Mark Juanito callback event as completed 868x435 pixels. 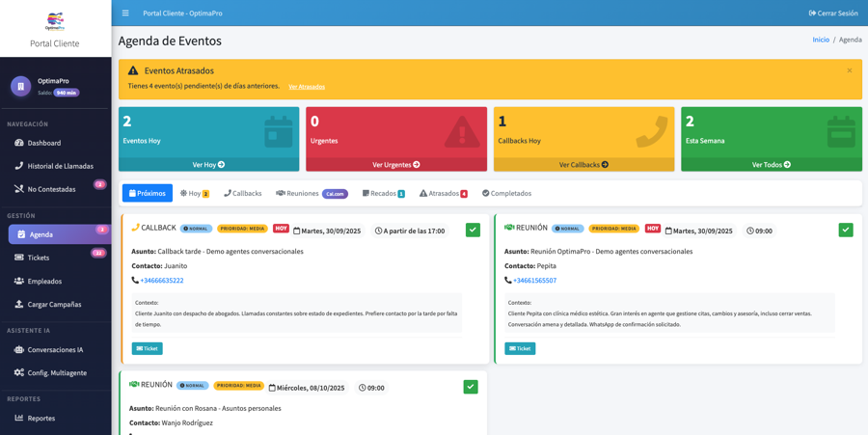tap(473, 230)
